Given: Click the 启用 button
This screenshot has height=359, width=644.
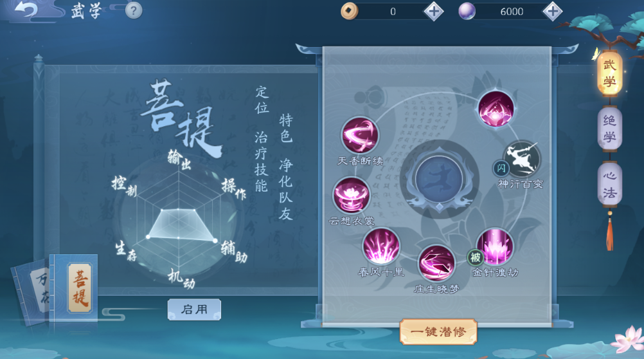Looking at the screenshot, I should click(194, 309).
